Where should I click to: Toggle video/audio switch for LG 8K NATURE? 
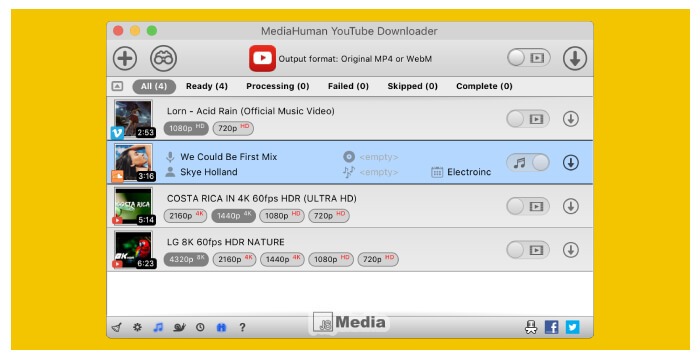(528, 250)
